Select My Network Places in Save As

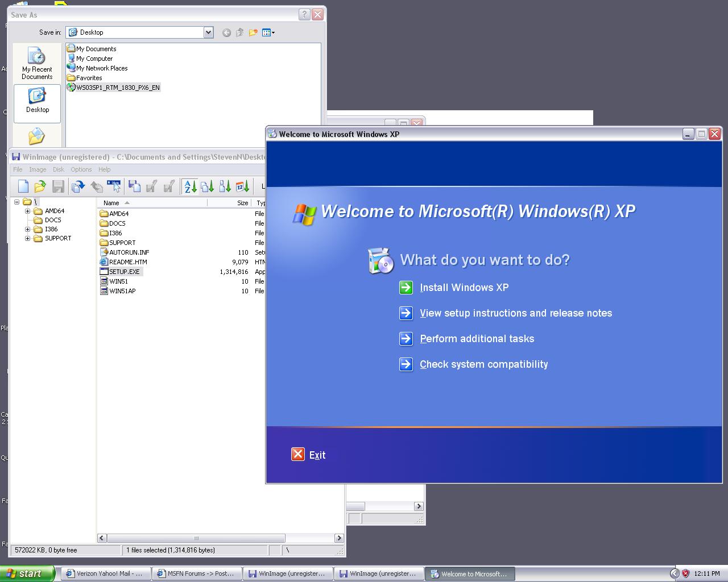pos(102,68)
